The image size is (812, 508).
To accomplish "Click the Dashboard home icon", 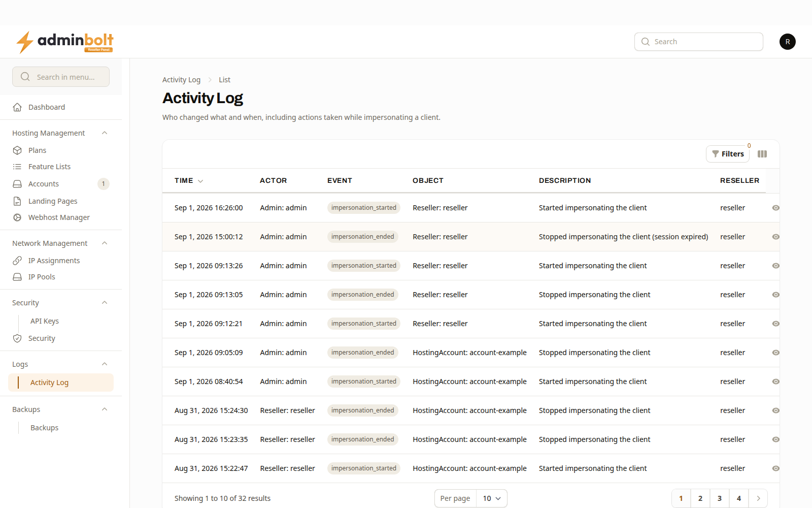I will (x=17, y=107).
